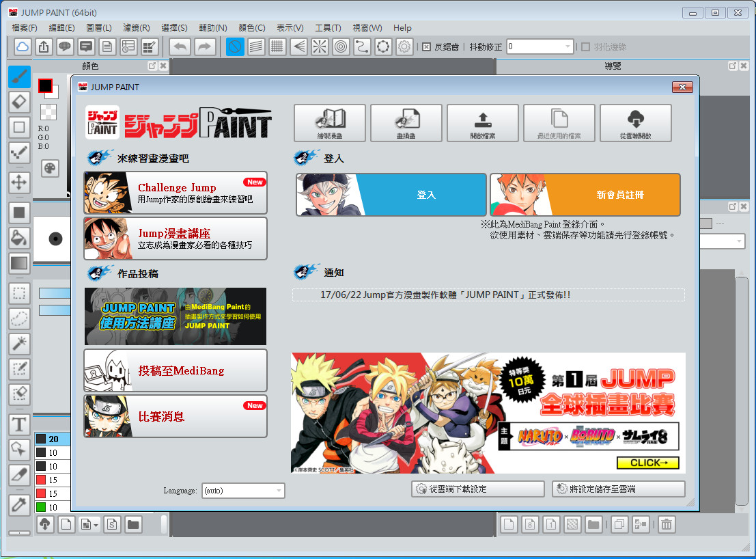Open 比賽消息 contest news banner
756x559 pixels.
click(176, 416)
